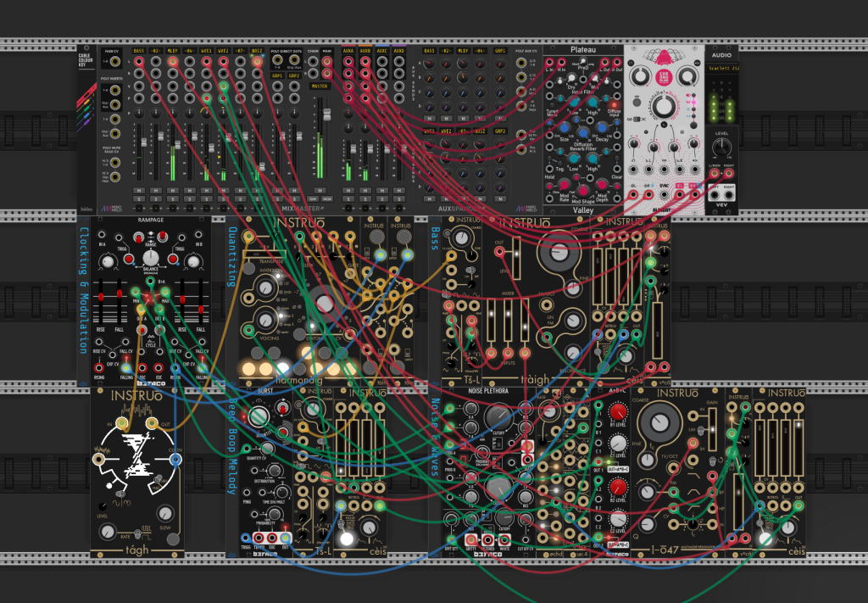Solo the NOIZ mixer track

(x=257, y=198)
